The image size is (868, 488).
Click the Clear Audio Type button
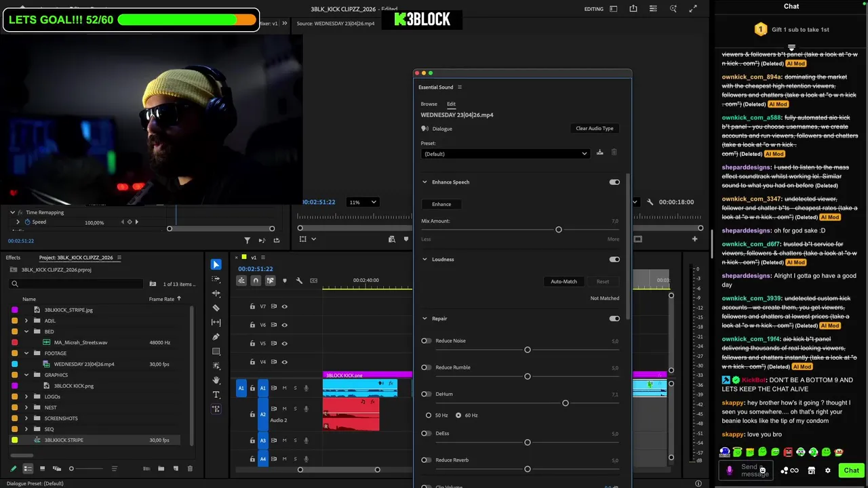coord(594,128)
